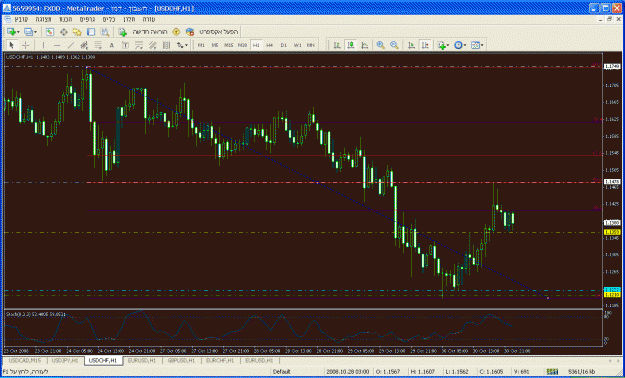Open the הכנס menu
Screen dimensions: 625x378
(65, 19)
